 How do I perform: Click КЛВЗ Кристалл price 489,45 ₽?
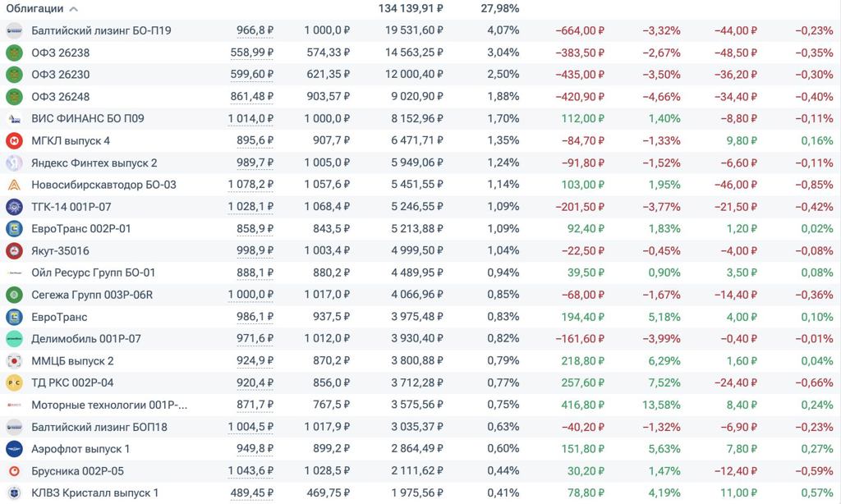251,493
